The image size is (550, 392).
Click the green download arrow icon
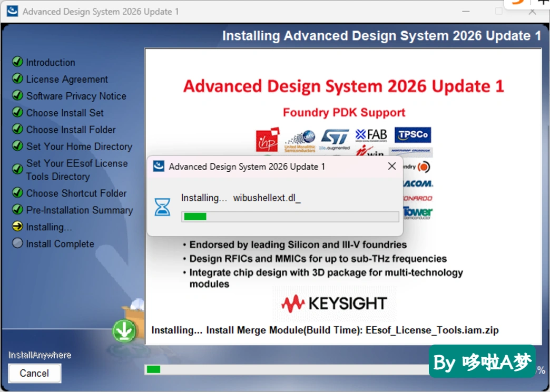point(124,330)
